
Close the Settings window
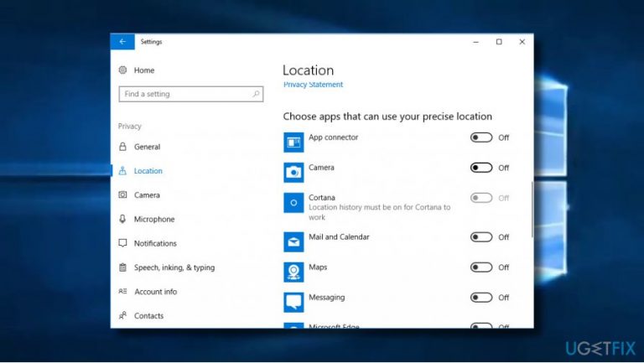pos(522,41)
